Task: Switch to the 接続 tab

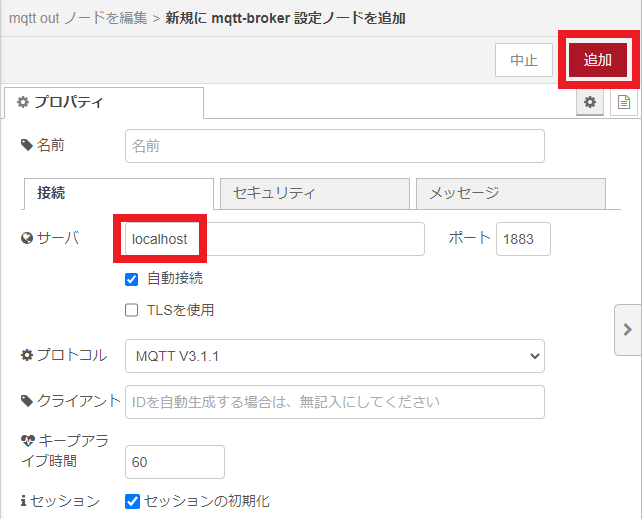Action: (119, 193)
